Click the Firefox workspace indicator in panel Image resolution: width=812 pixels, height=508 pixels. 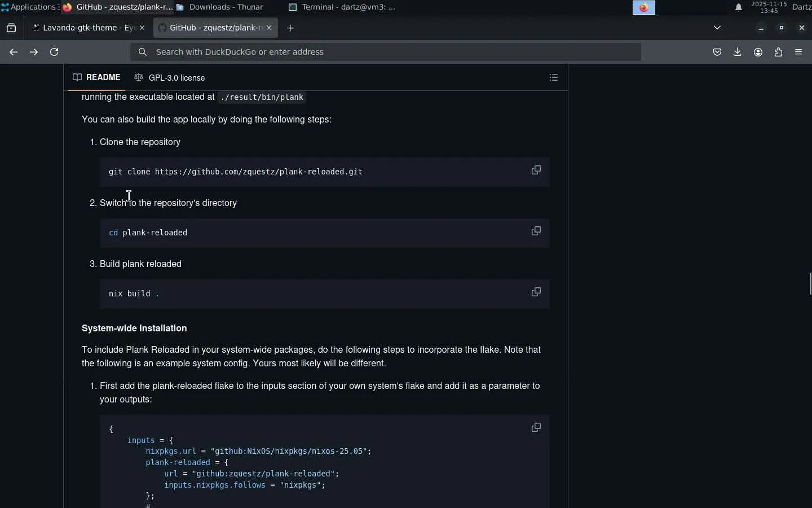644,7
